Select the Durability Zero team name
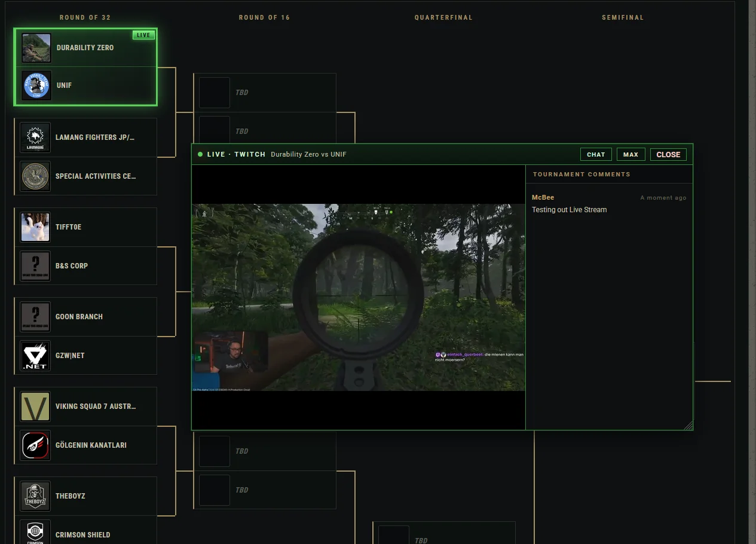756x544 pixels. [85, 48]
